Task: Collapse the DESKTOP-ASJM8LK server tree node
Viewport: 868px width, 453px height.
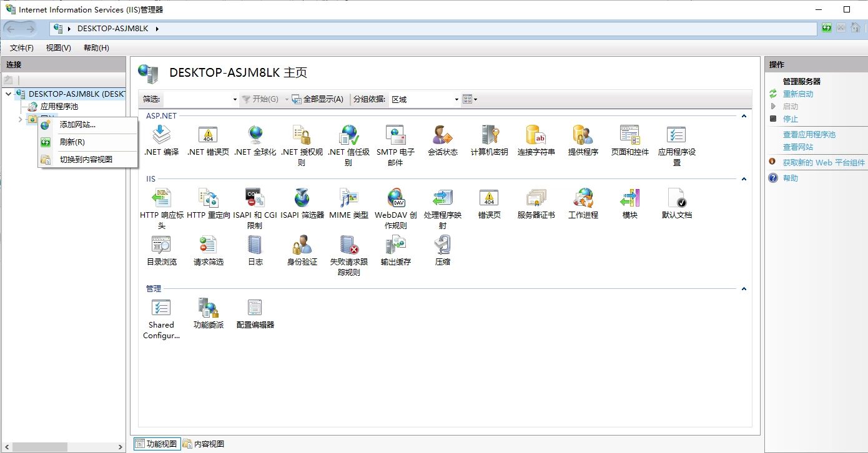Action: click(8, 94)
